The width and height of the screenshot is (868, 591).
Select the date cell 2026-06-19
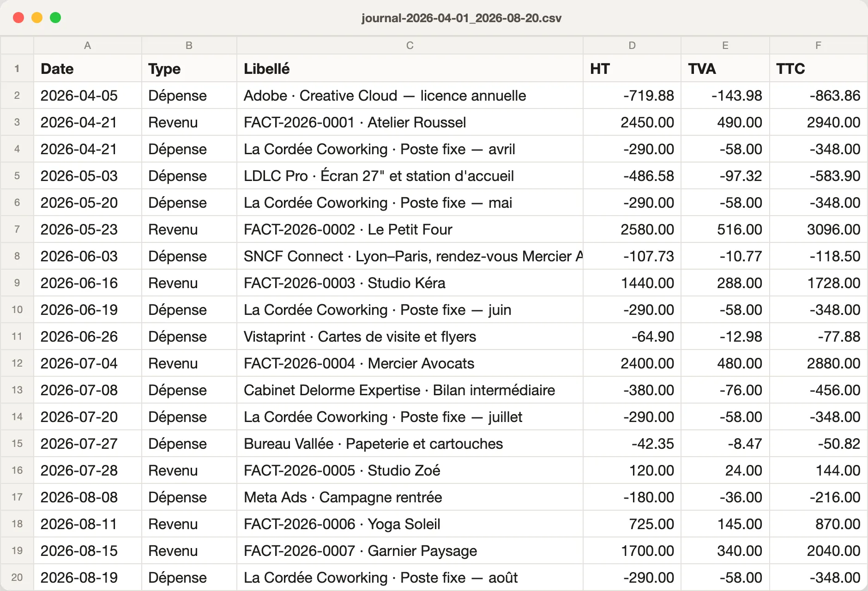pyautogui.click(x=88, y=310)
